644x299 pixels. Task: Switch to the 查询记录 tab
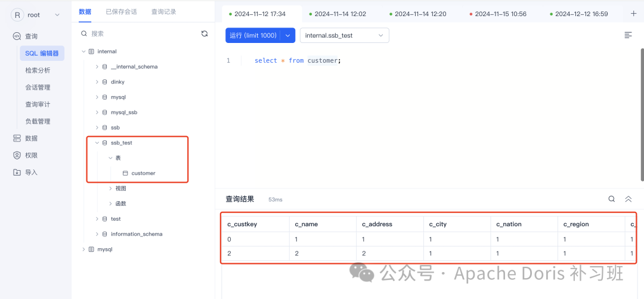click(x=163, y=11)
